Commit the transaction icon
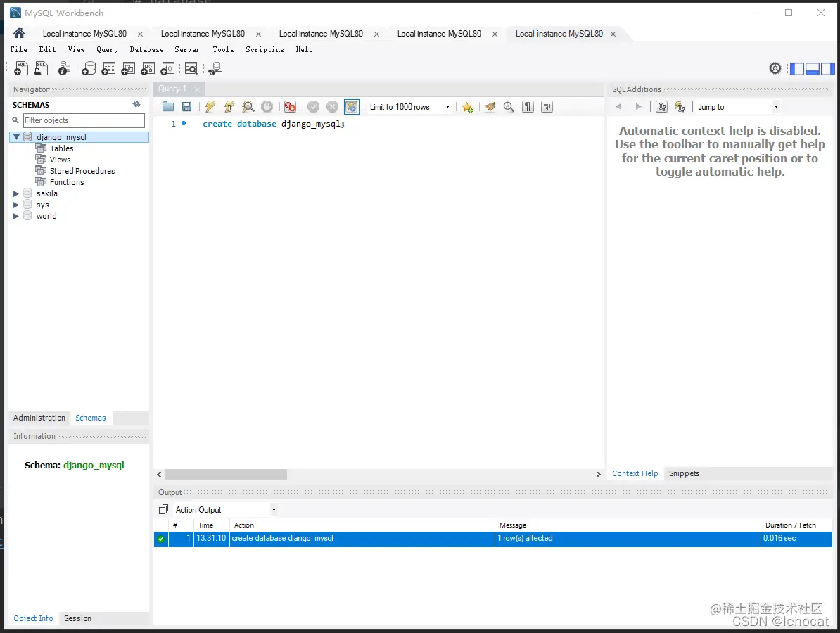This screenshot has height=633, width=840. pos(313,107)
